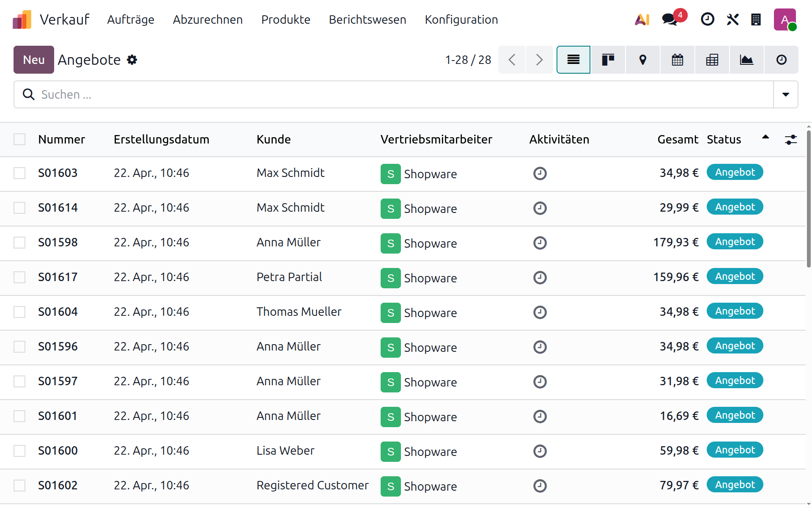Switch to calendar view
This screenshot has width=812, height=508.
pos(678,60)
